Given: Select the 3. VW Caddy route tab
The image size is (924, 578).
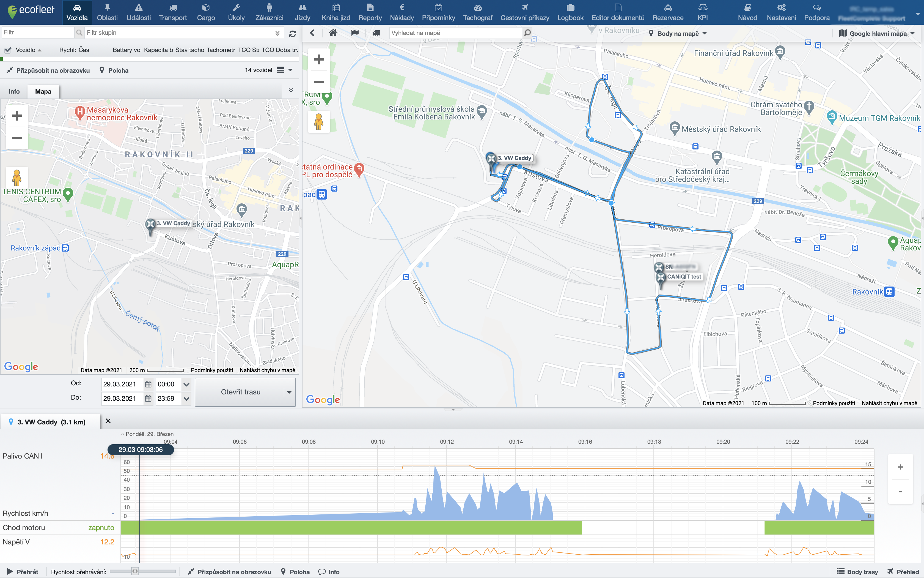Looking at the screenshot, I should 51,422.
